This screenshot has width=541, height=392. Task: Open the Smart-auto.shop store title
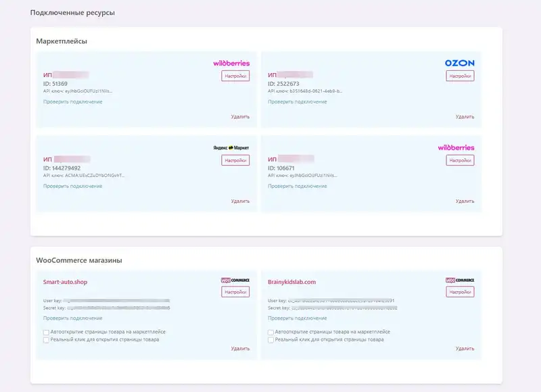pyautogui.click(x=65, y=282)
